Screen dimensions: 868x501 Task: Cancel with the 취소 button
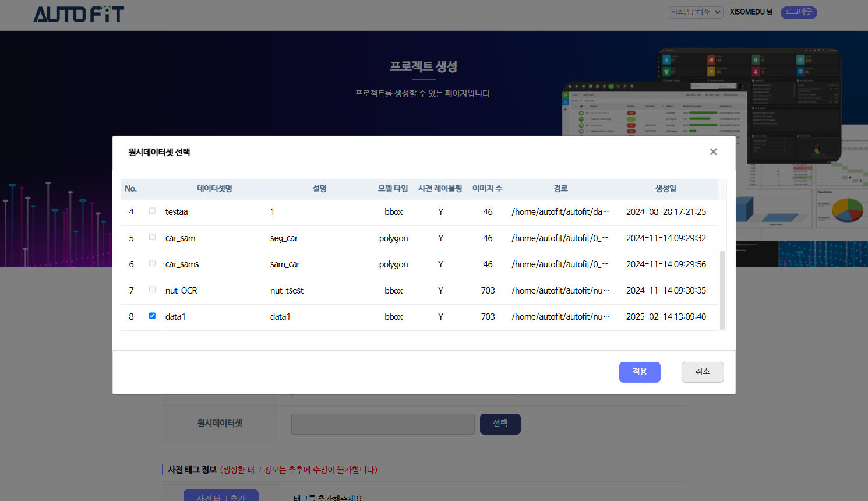tap(702, 372)
